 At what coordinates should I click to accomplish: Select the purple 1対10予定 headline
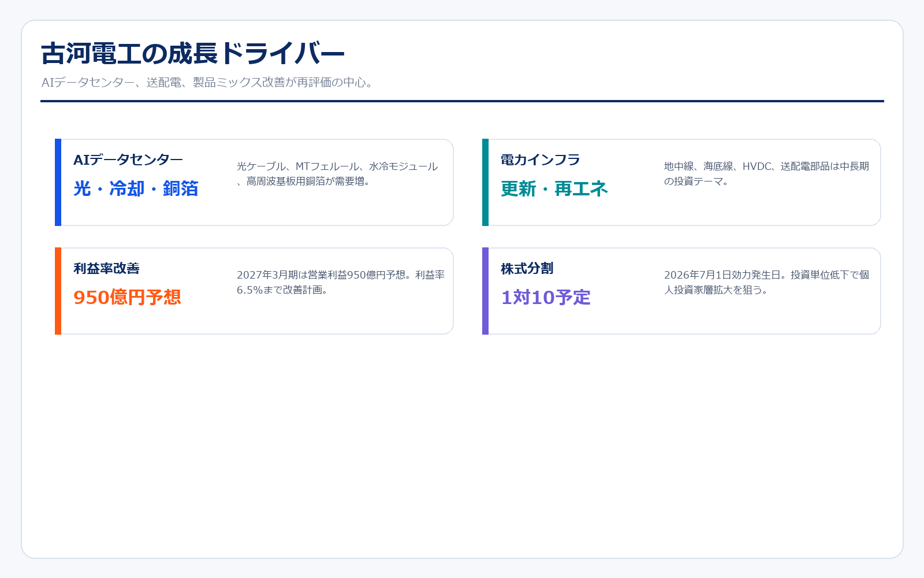[546, 297]
